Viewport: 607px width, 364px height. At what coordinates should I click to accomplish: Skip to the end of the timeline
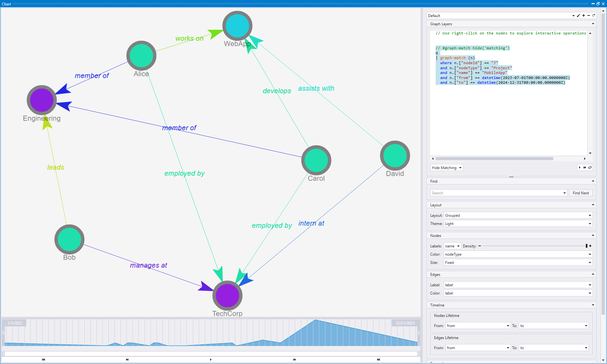378,360
